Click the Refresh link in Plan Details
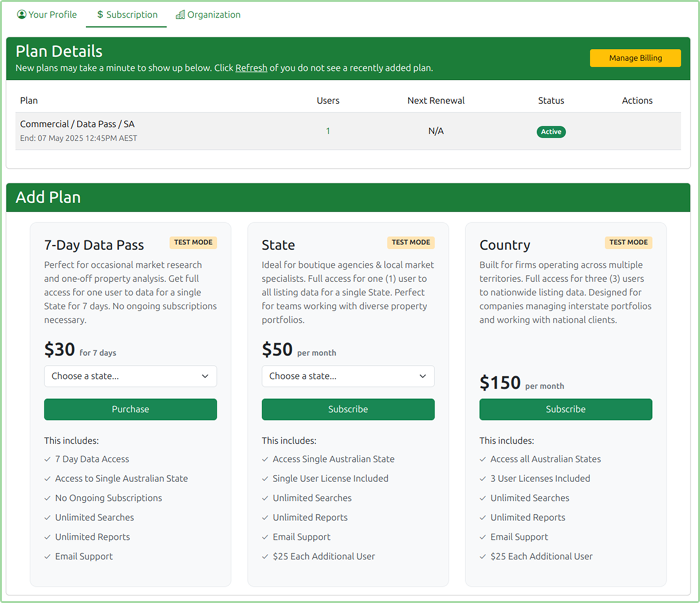Image resolution: width=700 pixels, height=603 pixels. tap(251, 68)
